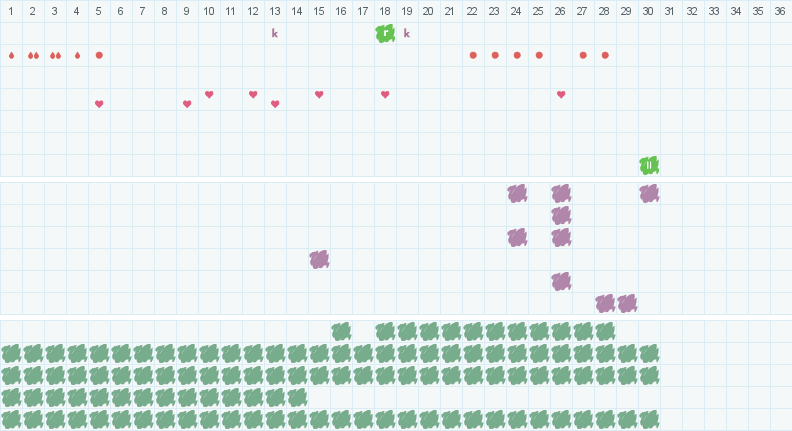The height and width of the screenshot is (431, 792).
Task: Click the single blood drop on day 1
Action: point(11,56)
